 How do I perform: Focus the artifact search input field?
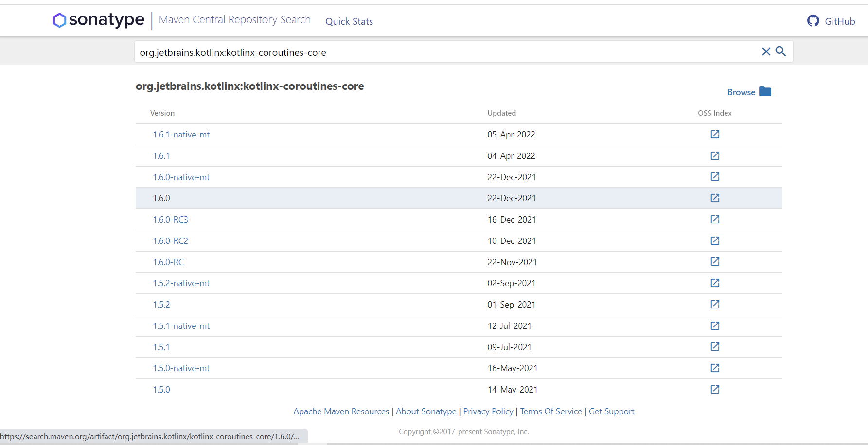[x=447, y=52]
